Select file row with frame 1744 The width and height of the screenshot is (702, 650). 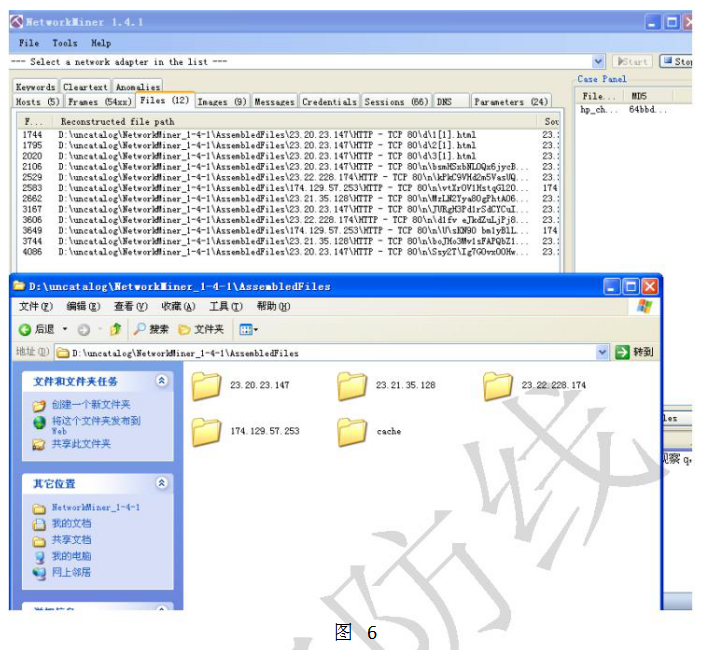click(289, 134)
